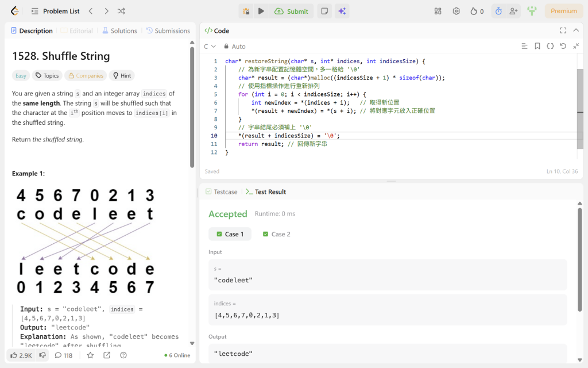Pick a random problem with shuffle icon
588x368 pixels.
pos(121,11)
